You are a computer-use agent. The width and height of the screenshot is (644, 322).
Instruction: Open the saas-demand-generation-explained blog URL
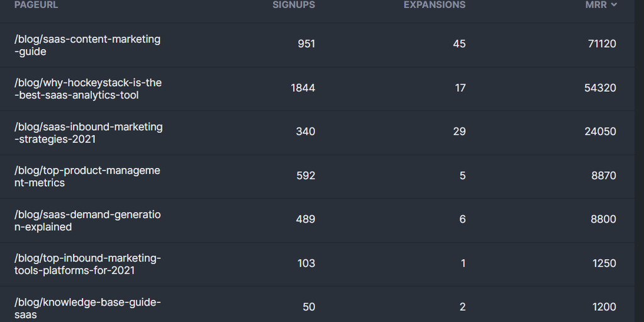tap(87, 221)
